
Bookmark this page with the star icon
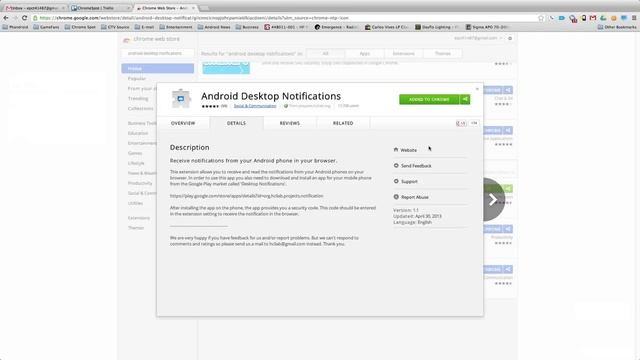(x=541, y=18)
